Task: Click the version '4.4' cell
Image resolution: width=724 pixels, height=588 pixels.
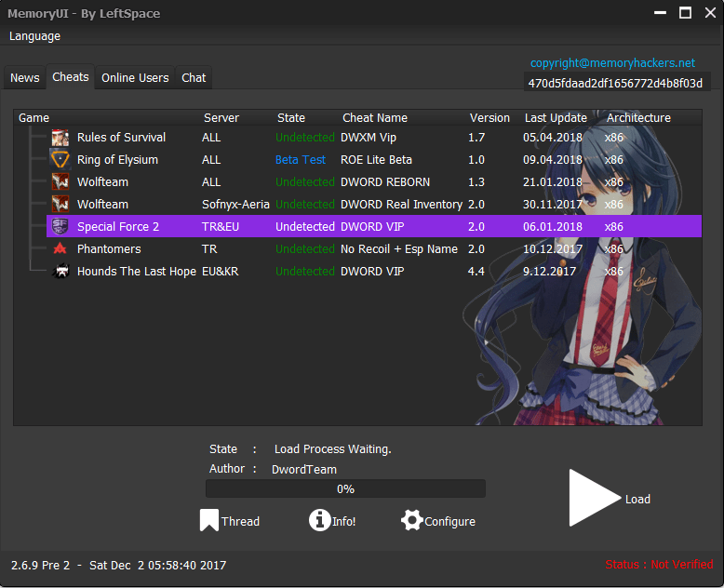Action: 476,271
